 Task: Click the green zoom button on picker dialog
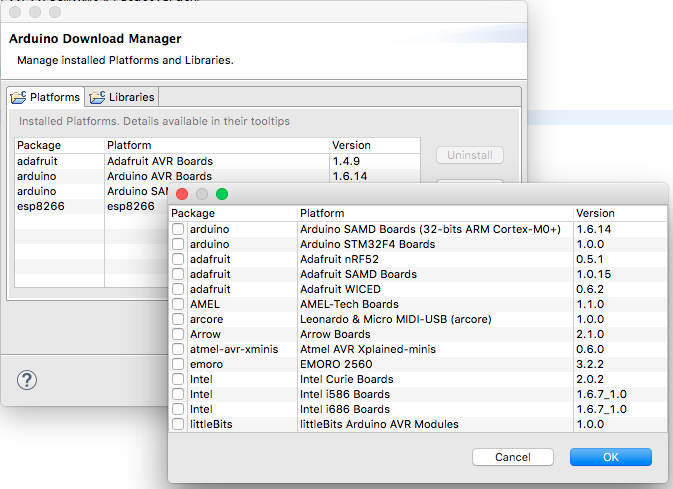(222, 194)
